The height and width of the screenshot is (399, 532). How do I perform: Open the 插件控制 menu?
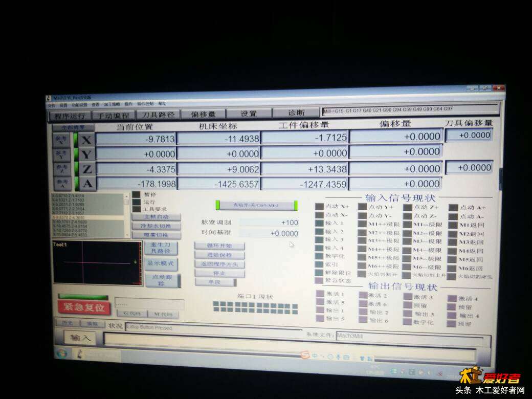145,104
